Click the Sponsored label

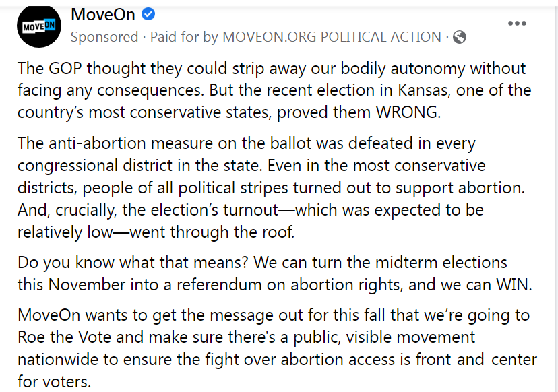coord(102,37)
